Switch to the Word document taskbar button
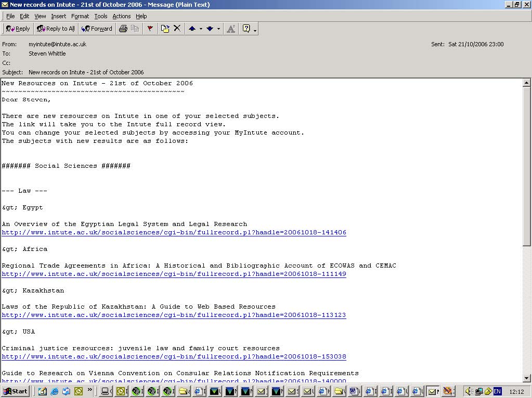The width and height of the screenshot is (532, 398). 355,392
